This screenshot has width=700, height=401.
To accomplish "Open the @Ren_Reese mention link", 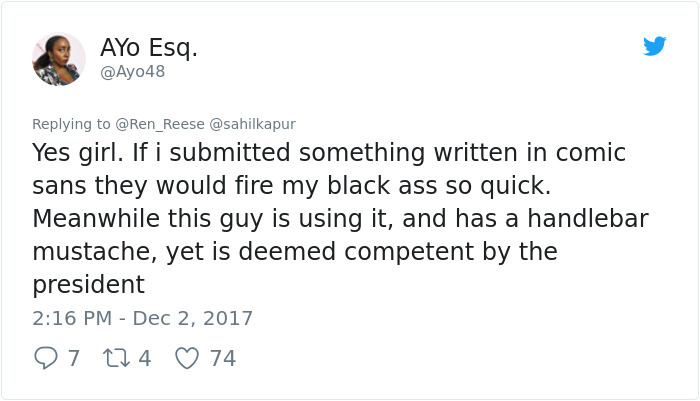I will click(159, 124).
